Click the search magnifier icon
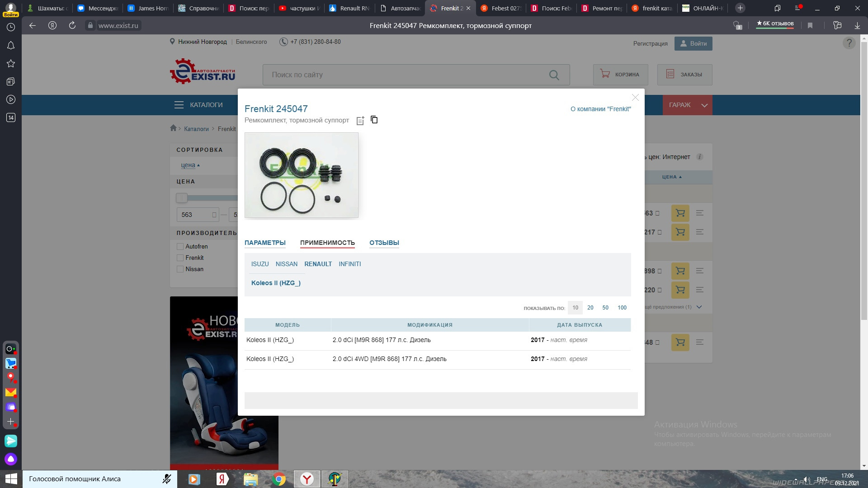868x488 pixels. [x=554, y=75]
